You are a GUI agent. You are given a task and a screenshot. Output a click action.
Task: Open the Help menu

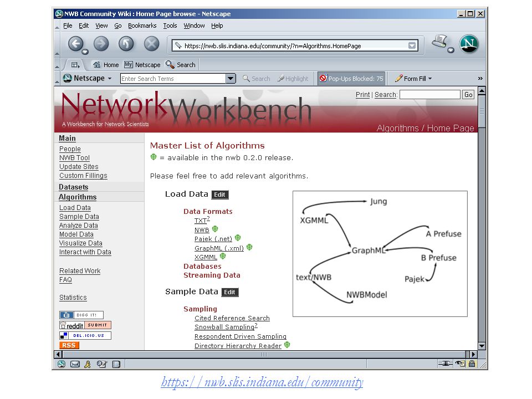click(217, 25)
